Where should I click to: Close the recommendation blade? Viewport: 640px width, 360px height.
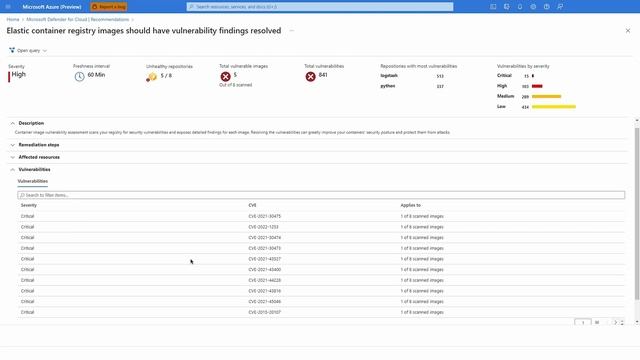[628, 31]
